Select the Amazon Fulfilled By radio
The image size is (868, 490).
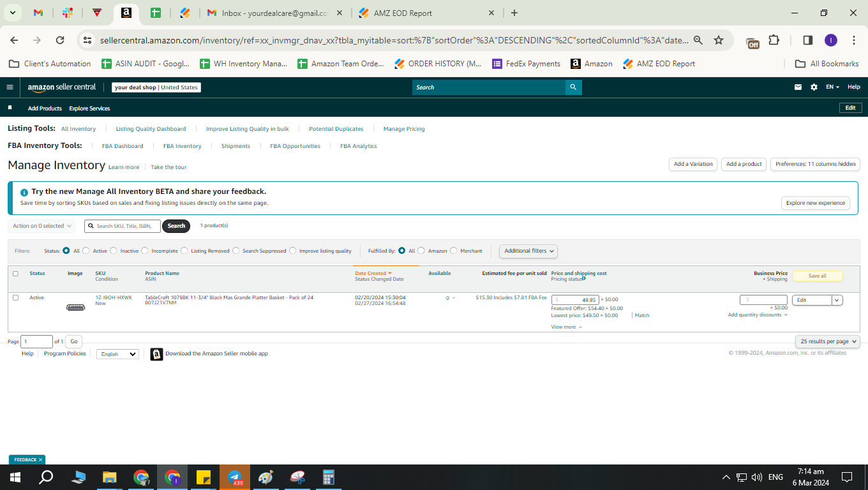421,251
